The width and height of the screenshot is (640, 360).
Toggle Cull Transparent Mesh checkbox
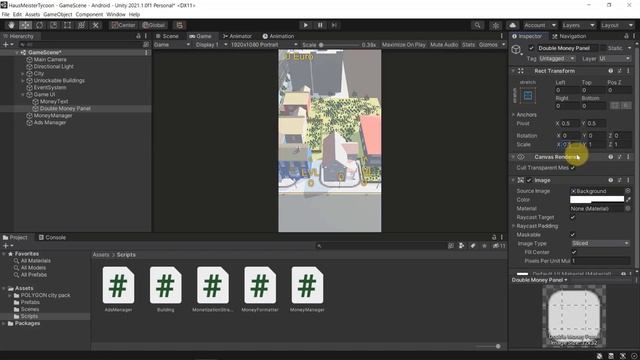(x=573, y=168)
